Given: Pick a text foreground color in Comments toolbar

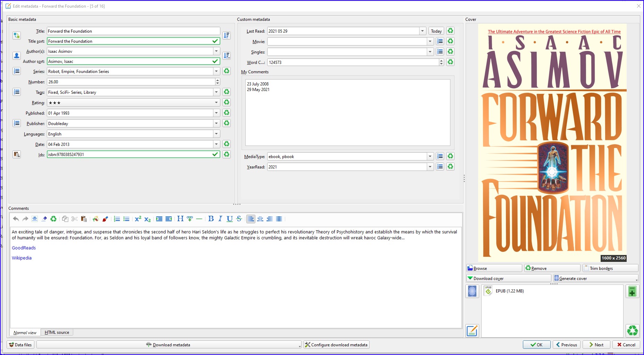Looking at the screenshot, I should point(95,219).
